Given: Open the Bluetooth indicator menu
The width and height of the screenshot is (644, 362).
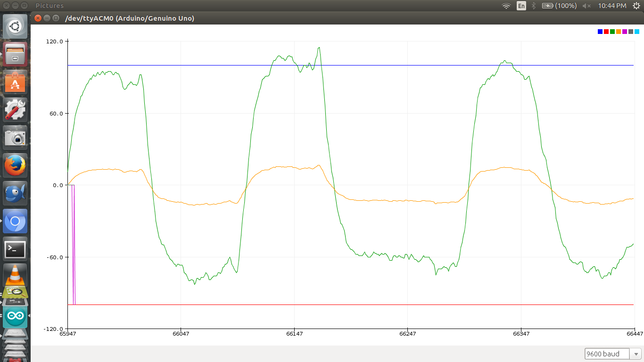Looking at the screenshot, I should pos(534,6).
